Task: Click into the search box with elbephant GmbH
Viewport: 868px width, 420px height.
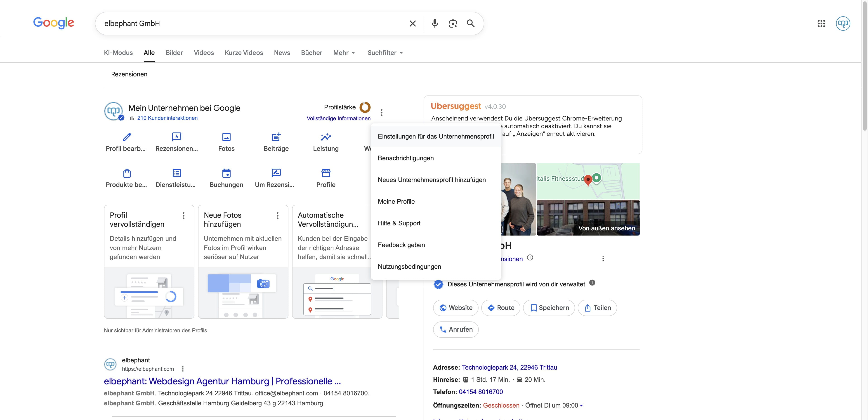Action: point(253,23)
